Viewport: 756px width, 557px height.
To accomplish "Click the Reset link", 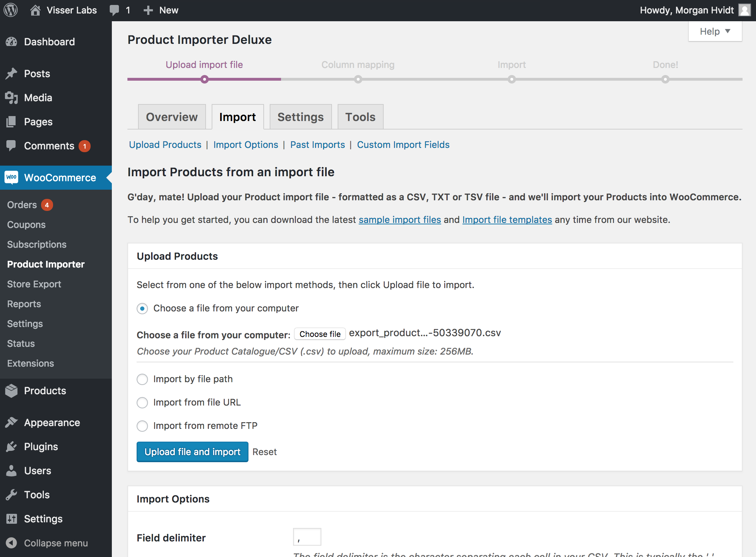I will pyautogui.click(x=264, y=452).
